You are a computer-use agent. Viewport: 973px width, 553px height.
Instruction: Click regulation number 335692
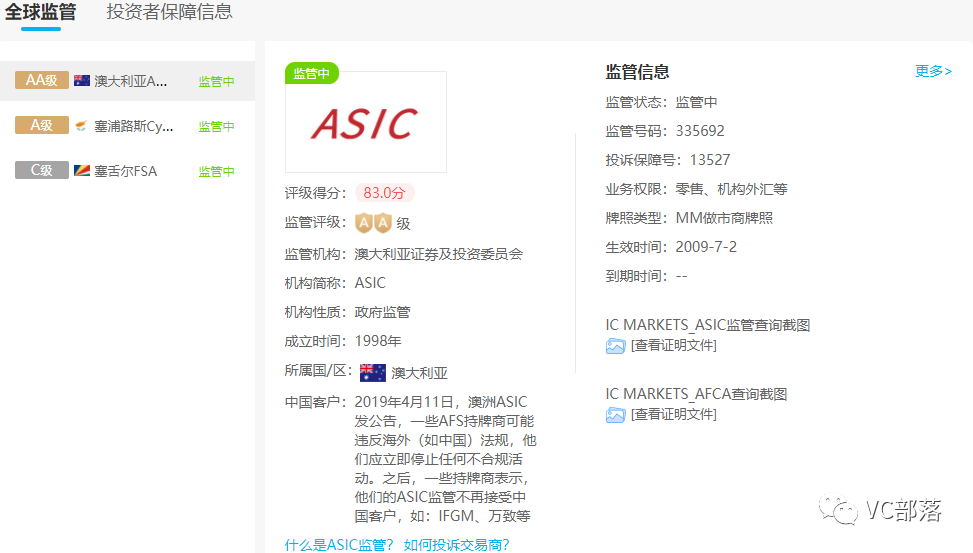700,131
